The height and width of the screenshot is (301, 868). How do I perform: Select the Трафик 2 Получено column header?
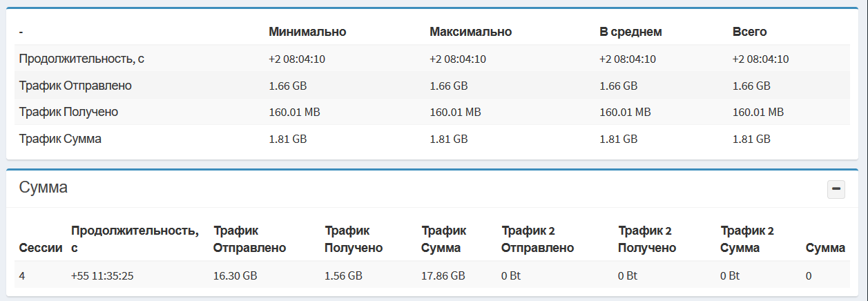[646, 239]
